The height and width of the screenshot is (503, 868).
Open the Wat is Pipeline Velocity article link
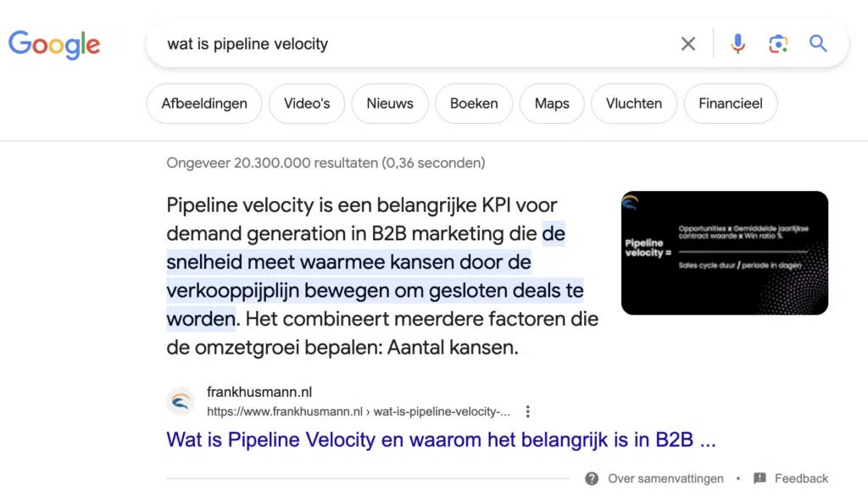click(440, 439)
